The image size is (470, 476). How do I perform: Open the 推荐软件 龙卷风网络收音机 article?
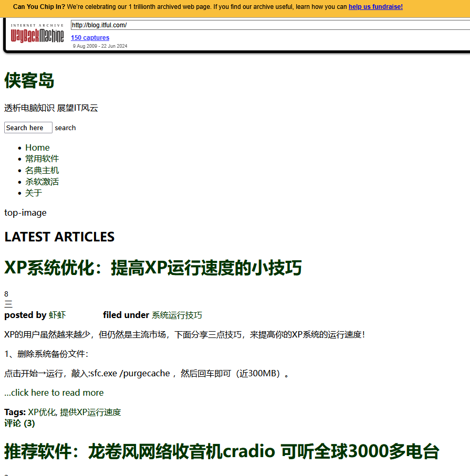[221, 451]
